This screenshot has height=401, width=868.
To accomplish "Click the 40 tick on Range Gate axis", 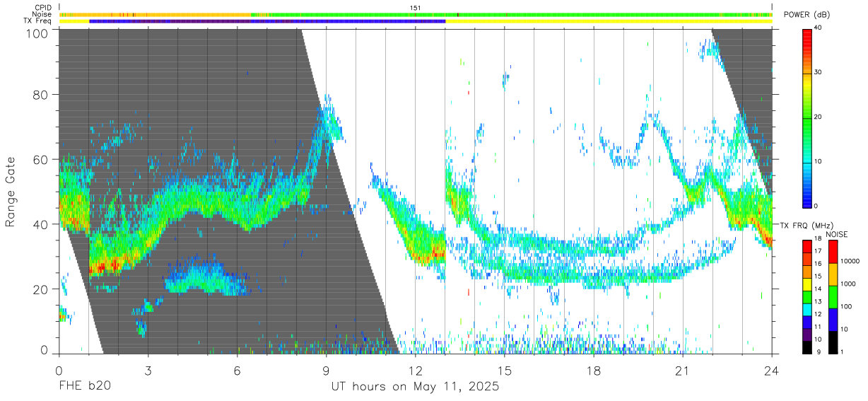I will (41, 224).
